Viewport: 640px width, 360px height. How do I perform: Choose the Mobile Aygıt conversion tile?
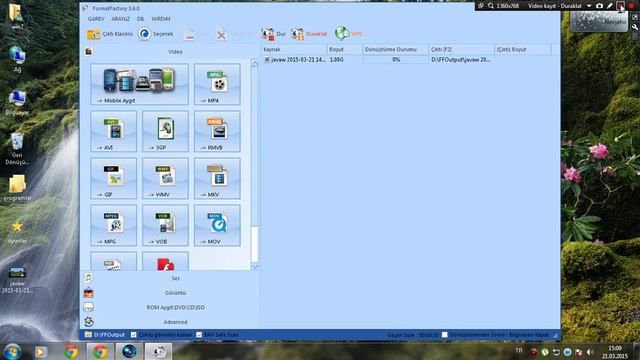[140, 84]
